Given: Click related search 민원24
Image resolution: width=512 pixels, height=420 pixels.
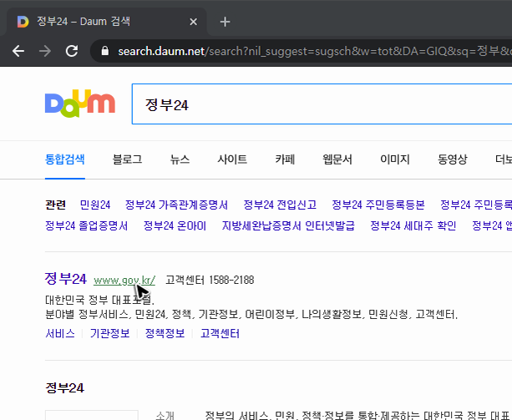Looking at the screenshot, I should [x=95, y=205].
